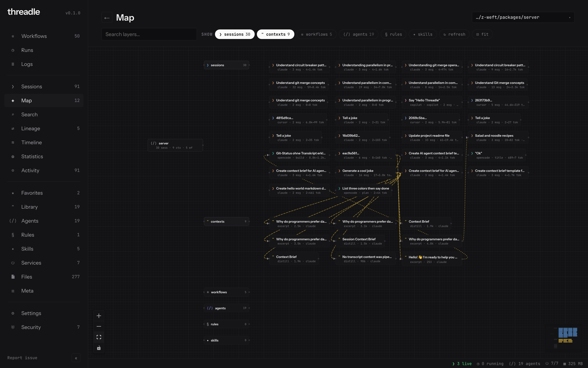This screenshot has height=368, width=588.
Task: Click the Report issue link
Action: pyautogui.click(x=22, y=358)
